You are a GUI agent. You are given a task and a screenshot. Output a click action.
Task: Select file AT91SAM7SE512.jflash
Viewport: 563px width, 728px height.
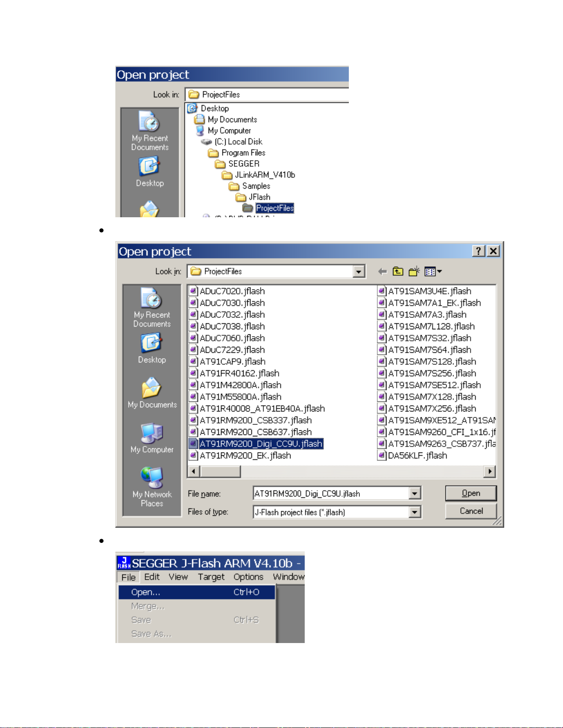tap(430, 385)
